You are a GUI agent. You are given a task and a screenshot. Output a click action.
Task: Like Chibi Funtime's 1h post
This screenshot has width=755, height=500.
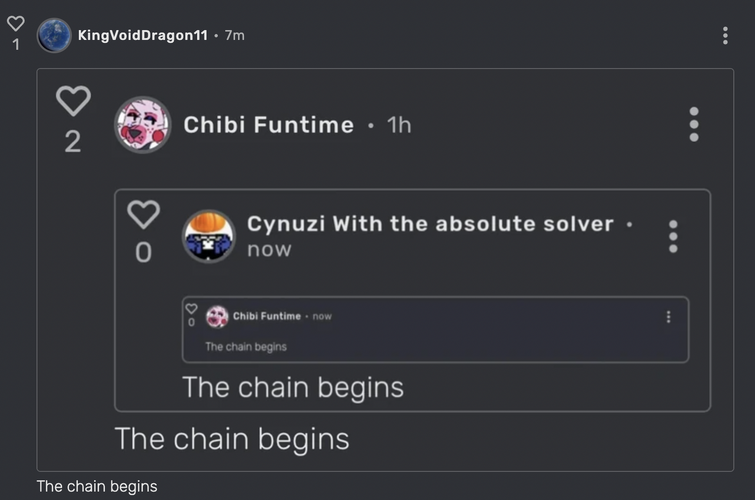coord(73,101)
